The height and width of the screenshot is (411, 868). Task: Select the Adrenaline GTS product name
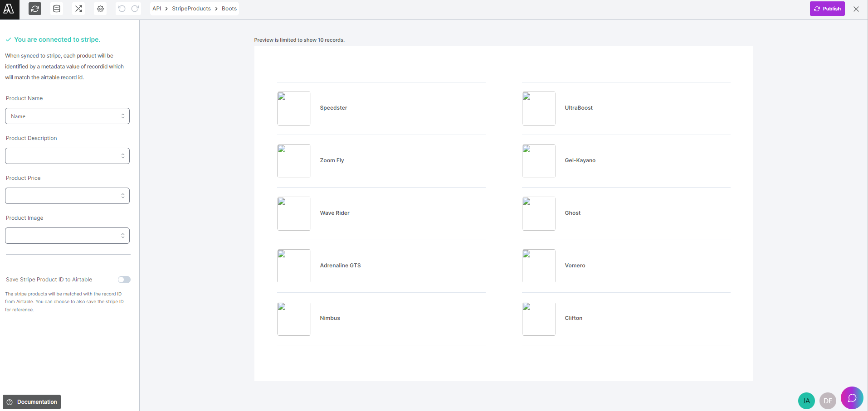click(x=340, y=266)
